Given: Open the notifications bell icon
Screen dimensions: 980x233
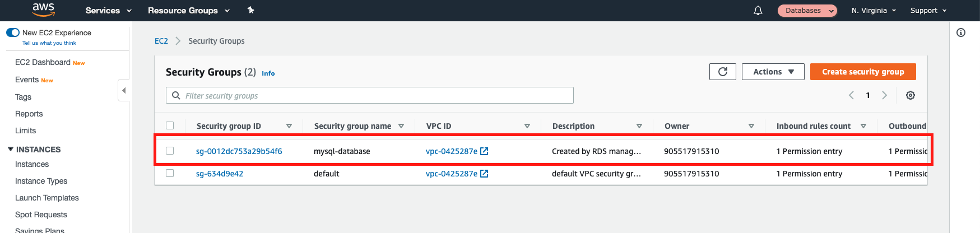Looking at the screenshot, I should (758, 11).
